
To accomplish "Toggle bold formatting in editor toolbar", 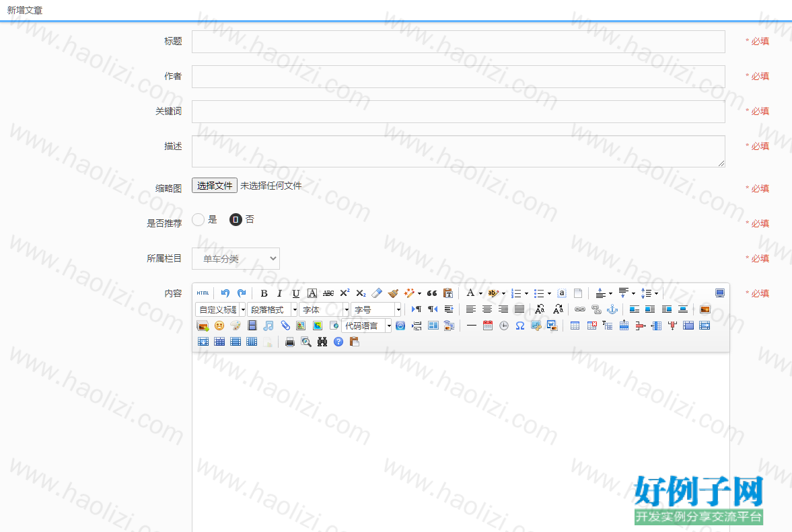I will pyautogui.click(x=264, y=293).
